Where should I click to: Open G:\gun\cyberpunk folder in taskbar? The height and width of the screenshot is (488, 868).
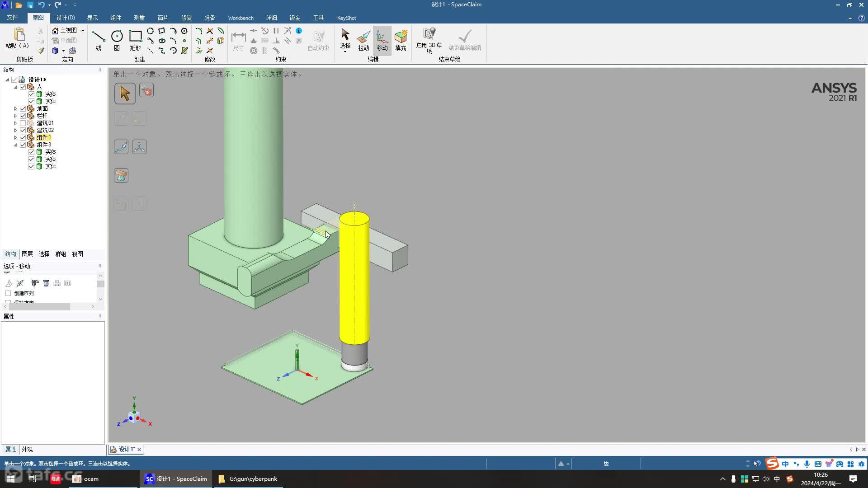pos(248,479)
